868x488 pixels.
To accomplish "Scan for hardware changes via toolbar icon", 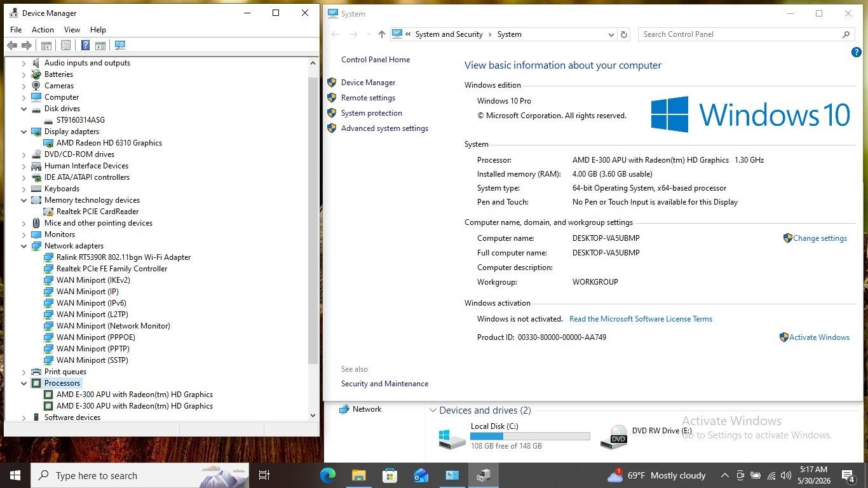I will [x=120, y=45].
